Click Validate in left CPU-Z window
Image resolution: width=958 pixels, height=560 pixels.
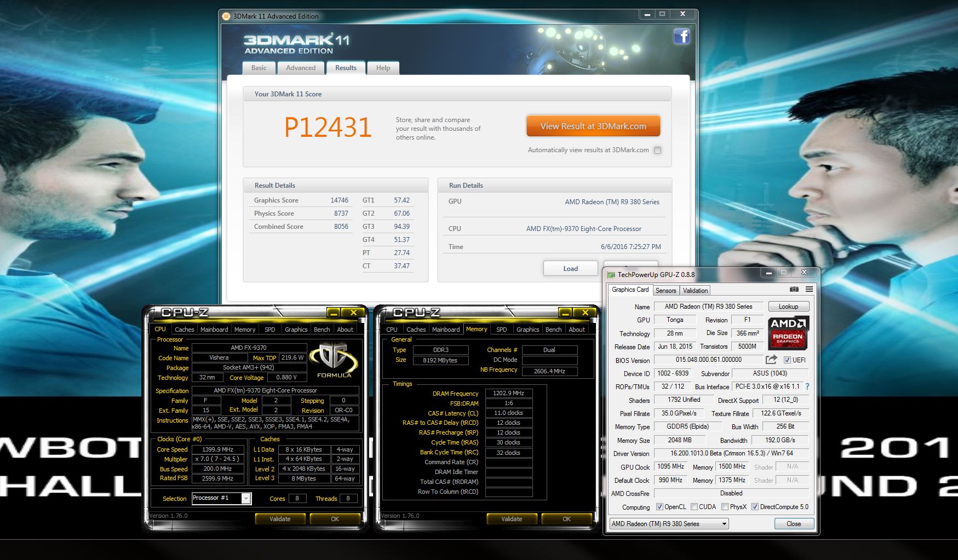pyautogui.click(x=280, y=519)
